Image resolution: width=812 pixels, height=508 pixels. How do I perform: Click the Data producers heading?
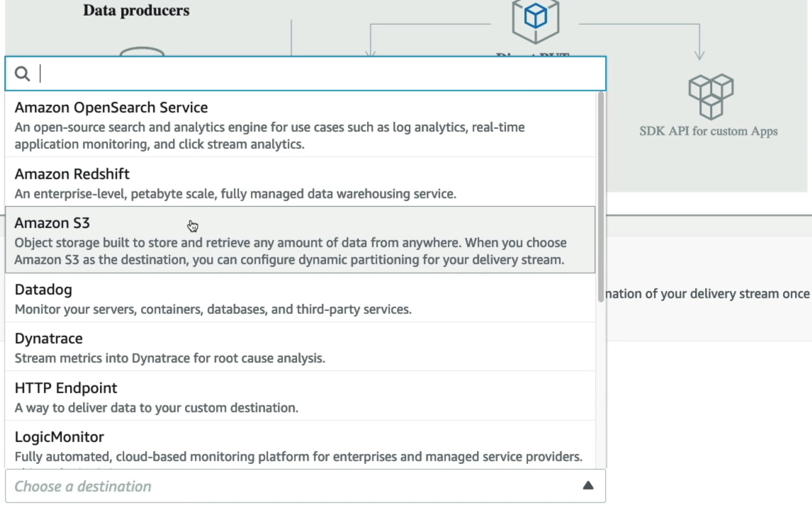(136, 11)
